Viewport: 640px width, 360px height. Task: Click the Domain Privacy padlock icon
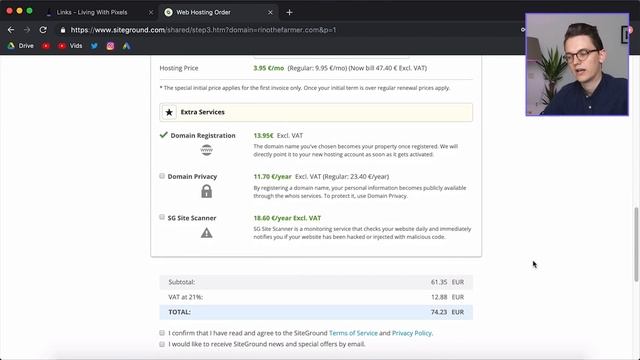pyautogui.click(x=207, y=191)
